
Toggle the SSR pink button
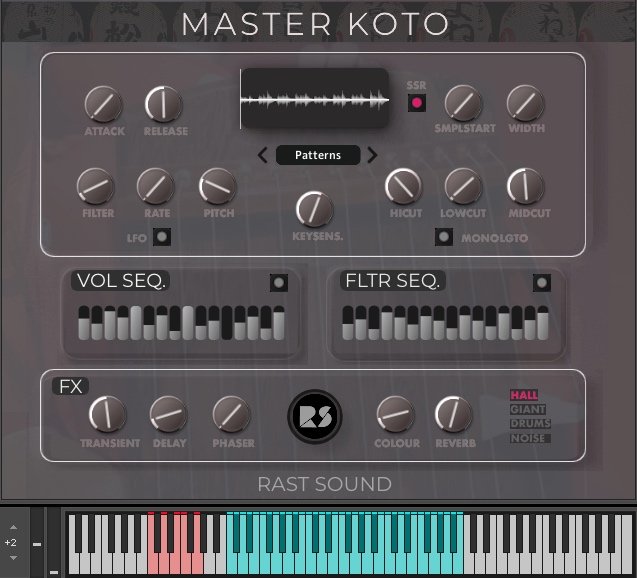click(x=417, y=103)
